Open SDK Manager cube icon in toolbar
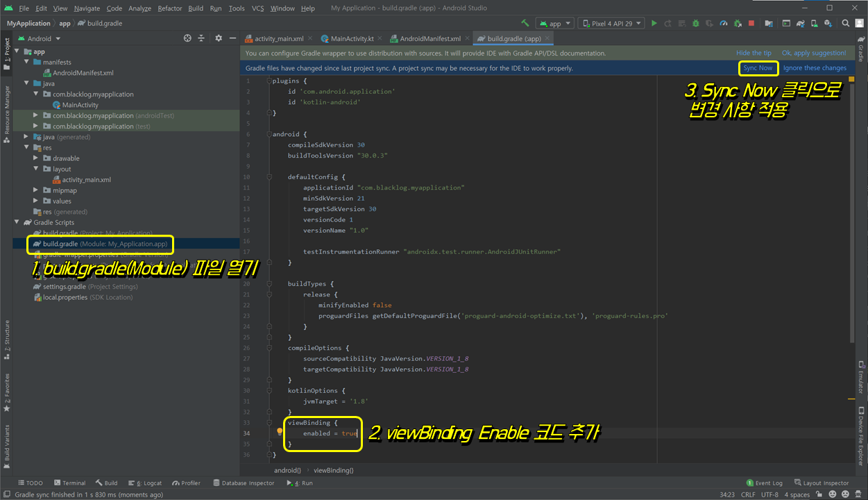Viewport: 868px width, 500px height. coord(828,23)
